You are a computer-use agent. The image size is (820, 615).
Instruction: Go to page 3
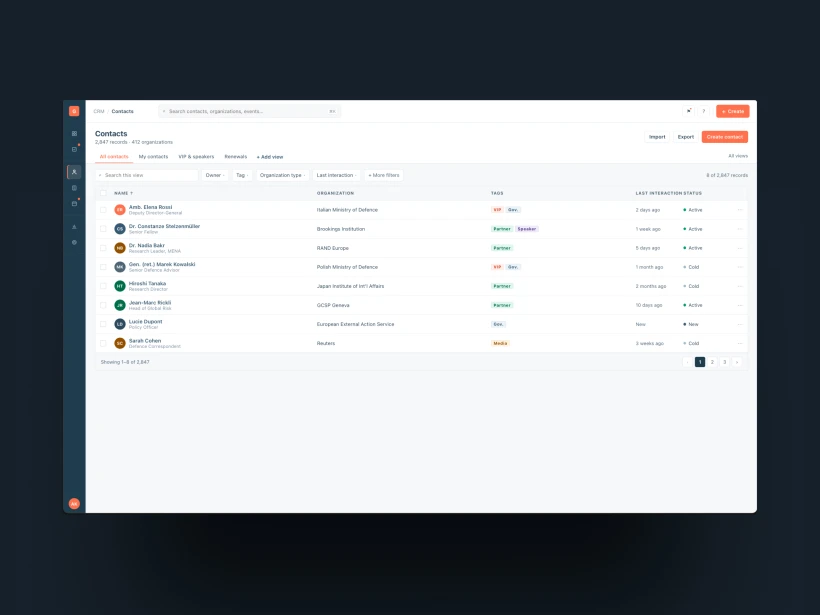click(724, 362)
